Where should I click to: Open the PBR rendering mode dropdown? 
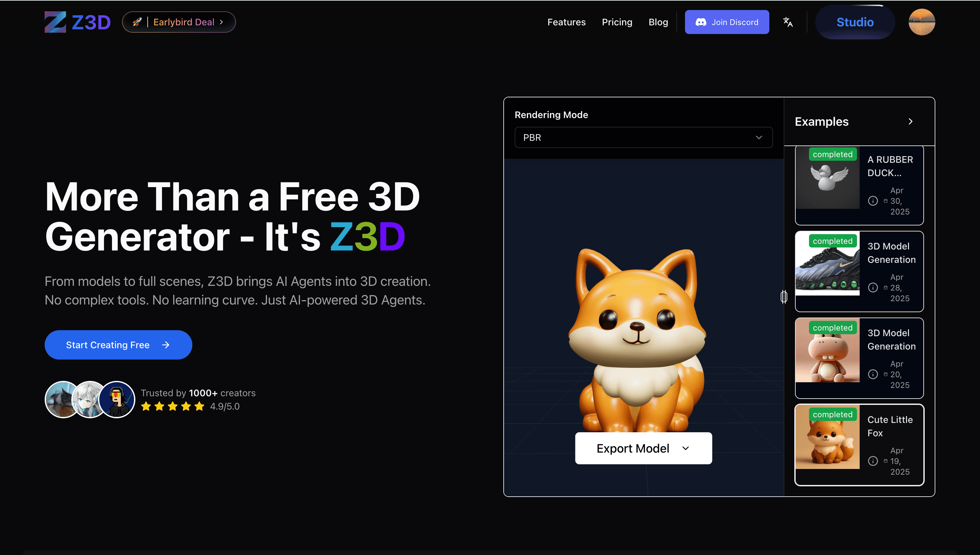[643, 137]
